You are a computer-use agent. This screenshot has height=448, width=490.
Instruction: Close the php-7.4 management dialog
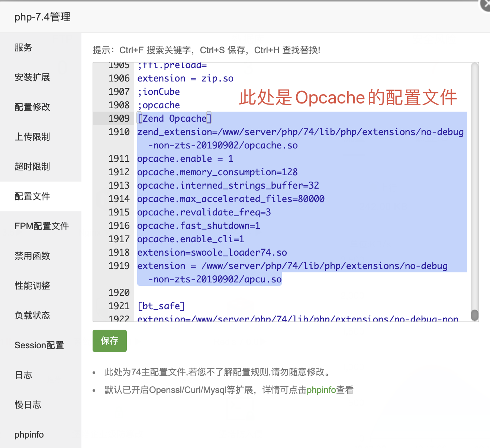486,4
